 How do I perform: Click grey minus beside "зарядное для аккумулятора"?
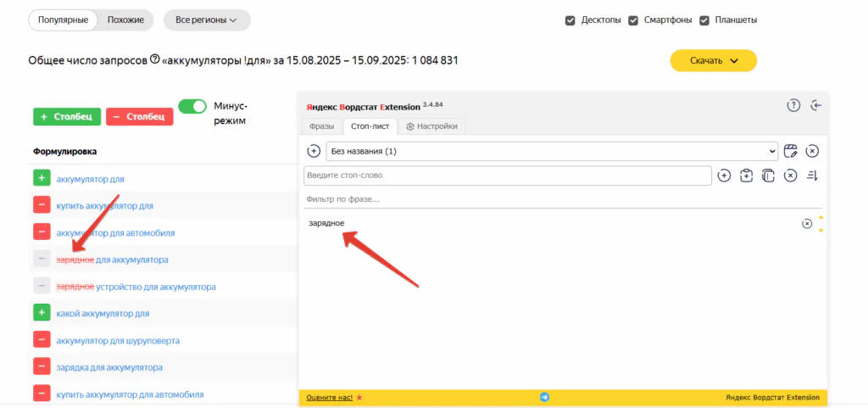pyautogui.click(x=42, y=259)
